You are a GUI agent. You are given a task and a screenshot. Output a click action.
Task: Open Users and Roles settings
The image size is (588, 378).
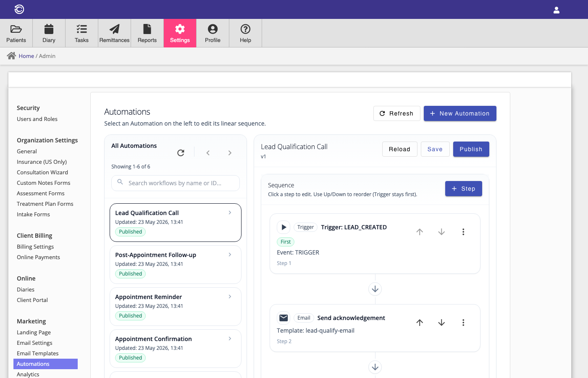coord(37,119)
